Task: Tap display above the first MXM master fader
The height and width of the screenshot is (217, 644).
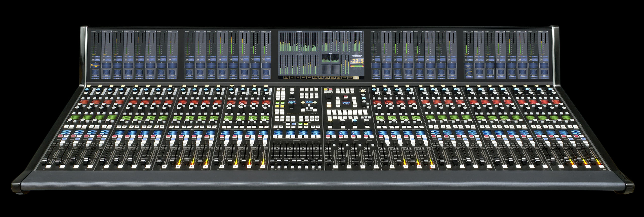Action: tap(278, 133)
